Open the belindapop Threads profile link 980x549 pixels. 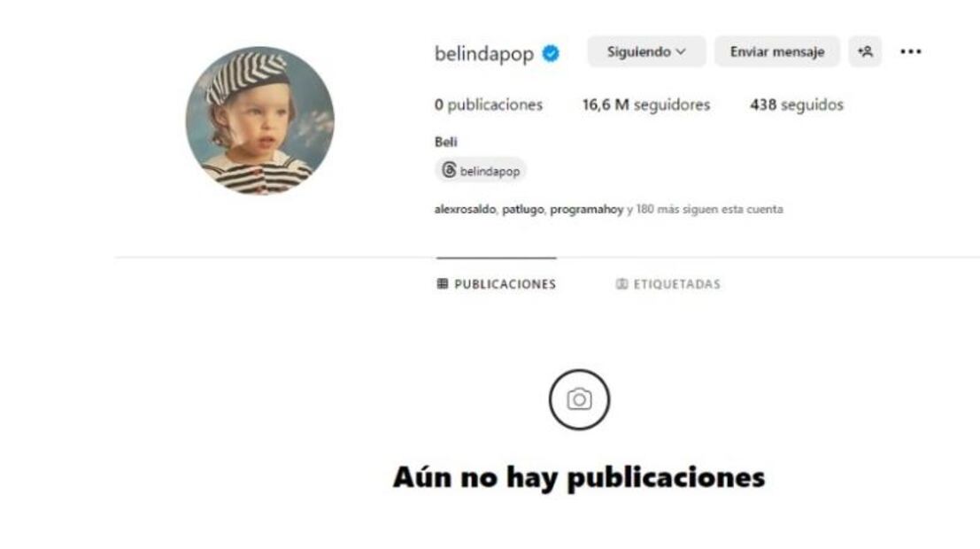[480, 170]
